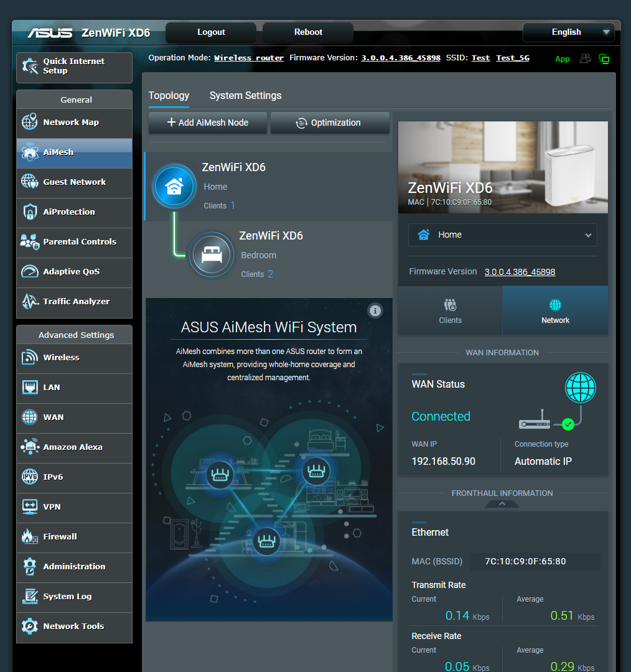The width and height of the screenshot is (631, 672).
Task: Click the router connection check icon
Action: 568,424
